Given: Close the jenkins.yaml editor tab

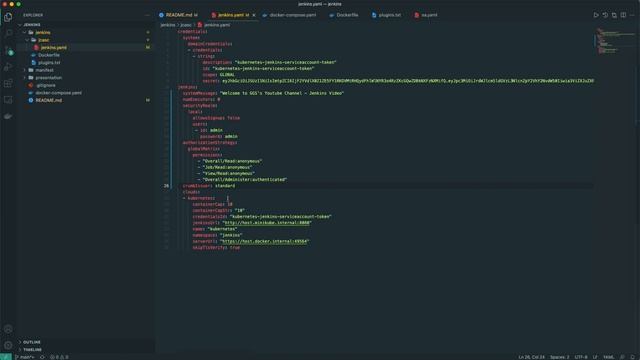Looking at the screenshot, I should [254, 15].
